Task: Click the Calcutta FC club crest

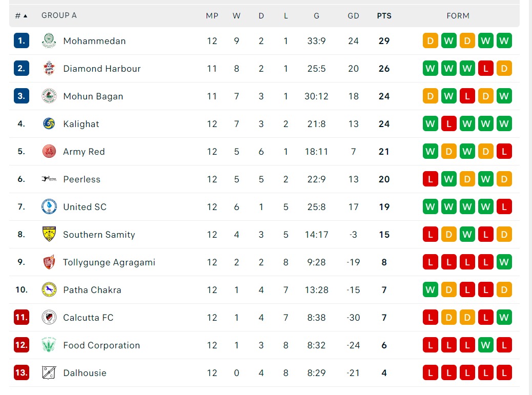Action: pos(49,318)
